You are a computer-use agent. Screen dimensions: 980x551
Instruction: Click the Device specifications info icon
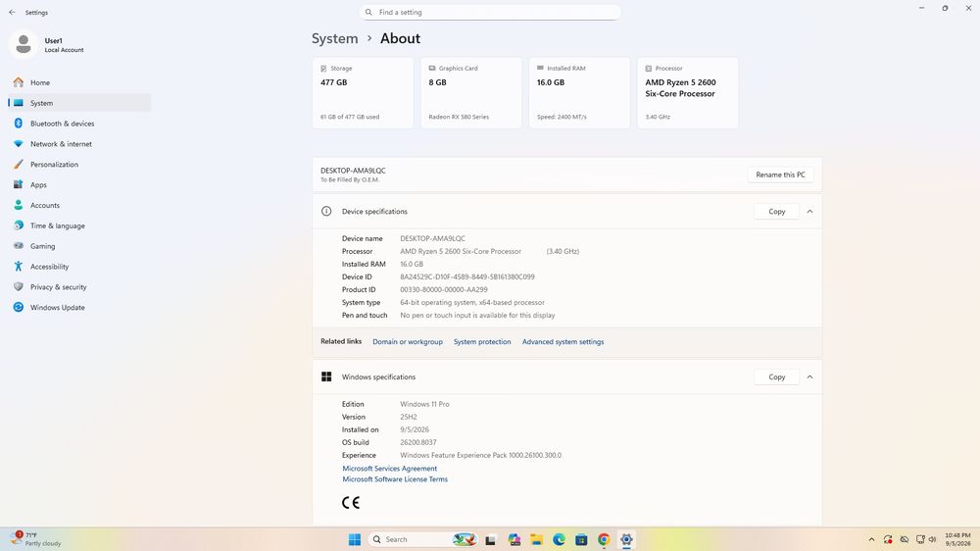pyautogui.click(x=326, y=212)
